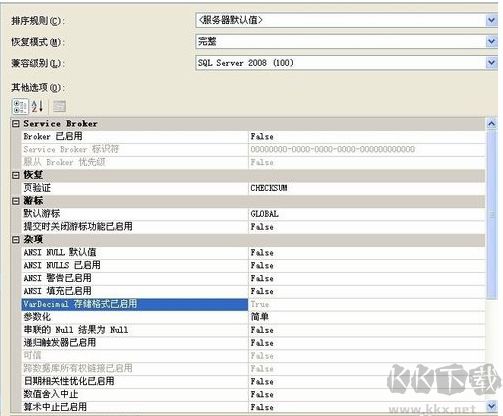Screen dimensions: 503x416
Task: Select the ANSI 警告已启用 row
Action: [x=254, y=278]
